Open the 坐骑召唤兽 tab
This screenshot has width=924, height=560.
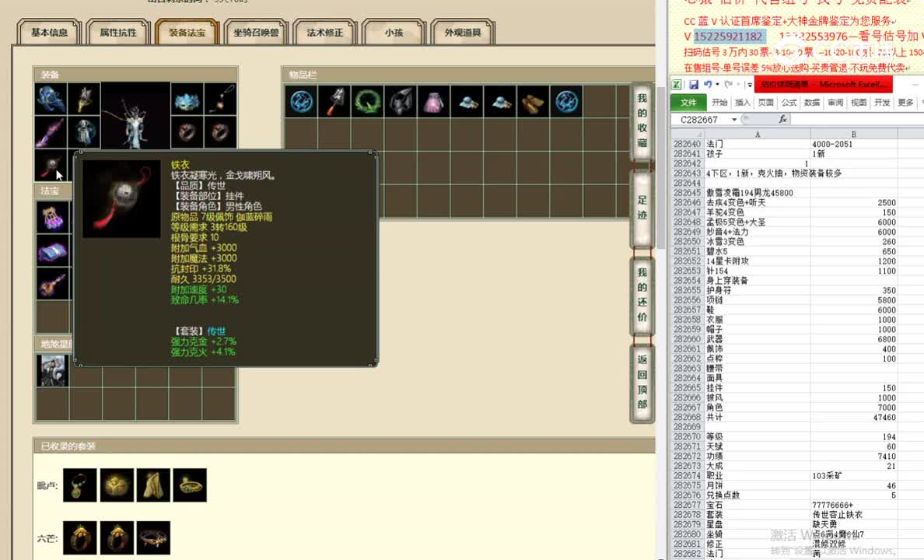point(256,33)
